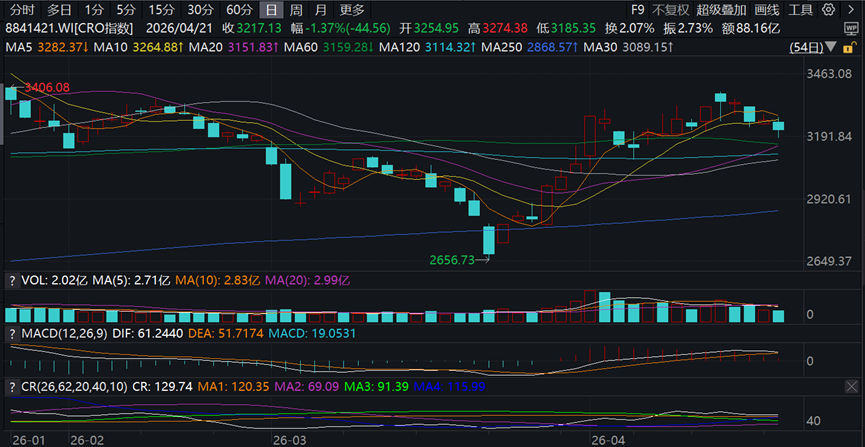Viewport: 865px width, 447px height.
Task: Open help for the CR indicator
Action: coord(11,386)
